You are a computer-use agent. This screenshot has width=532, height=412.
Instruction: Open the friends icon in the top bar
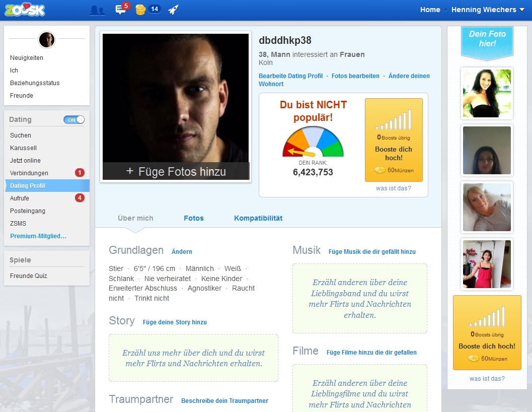97,10
